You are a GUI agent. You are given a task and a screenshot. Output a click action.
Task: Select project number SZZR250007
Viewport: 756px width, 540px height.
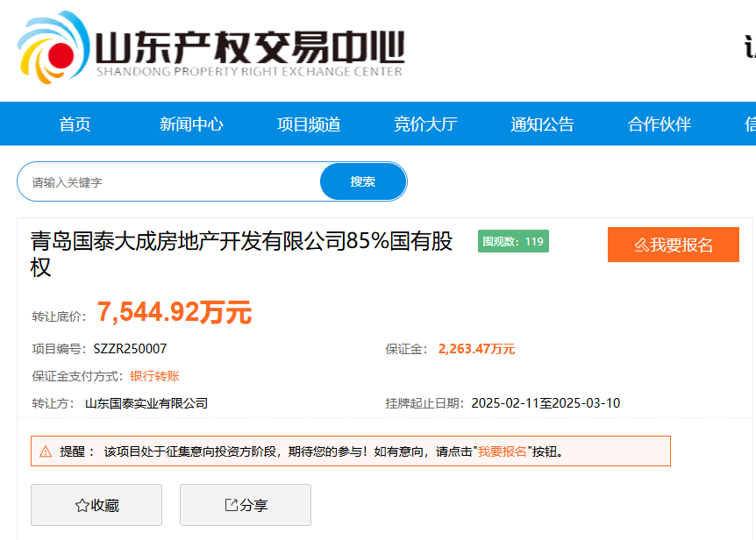point(130,349)
